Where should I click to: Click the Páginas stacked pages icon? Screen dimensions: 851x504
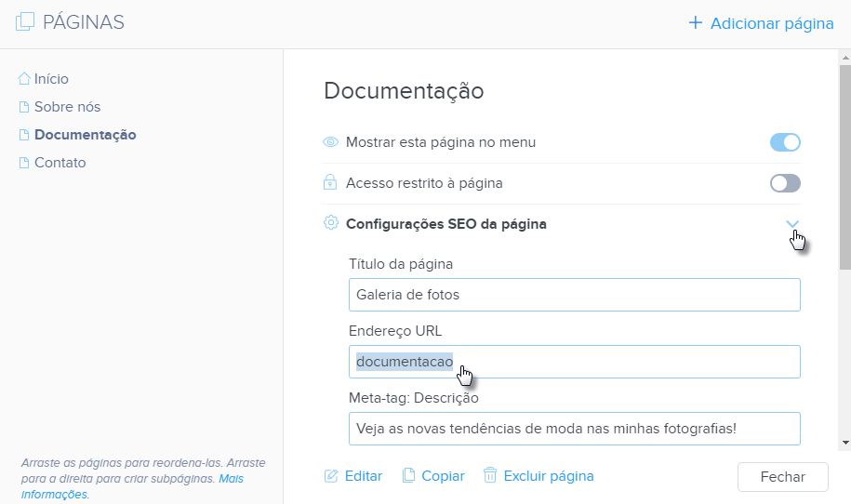click(25, 22)
